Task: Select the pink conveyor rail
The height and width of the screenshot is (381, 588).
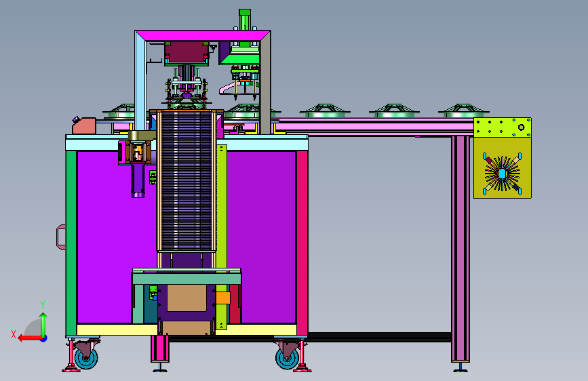Action: [x=375, y=126]
